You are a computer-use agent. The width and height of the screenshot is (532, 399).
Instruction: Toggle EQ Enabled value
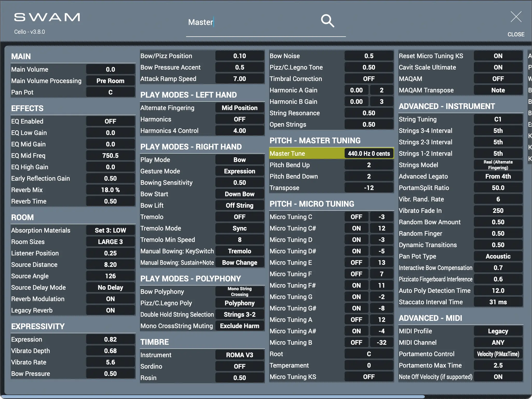tap(110, 121)
